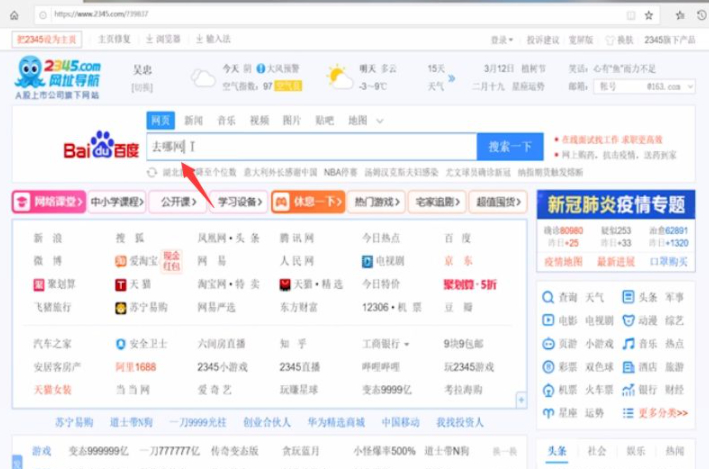
Task: Click the browser address bar
Action: [x=335, y=15]
